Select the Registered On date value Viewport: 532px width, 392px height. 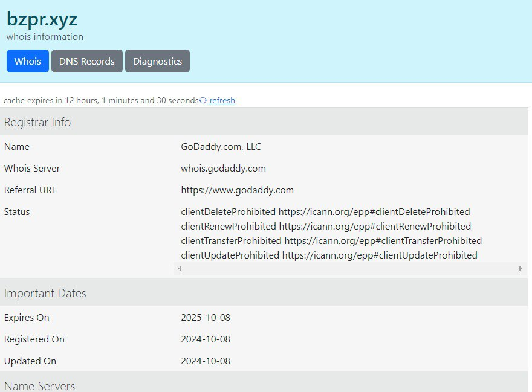tap(206, 339)
